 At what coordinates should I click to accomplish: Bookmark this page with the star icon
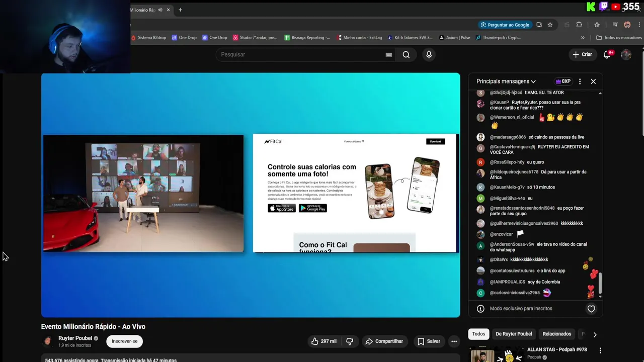[x=550, y=25]
